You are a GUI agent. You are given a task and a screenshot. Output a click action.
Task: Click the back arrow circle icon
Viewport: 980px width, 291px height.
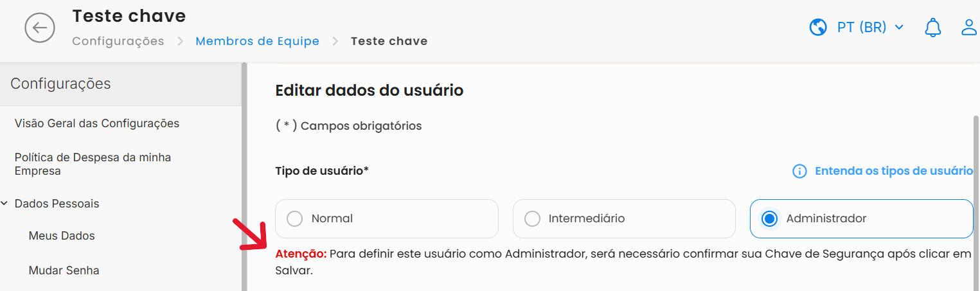(40, 28)
